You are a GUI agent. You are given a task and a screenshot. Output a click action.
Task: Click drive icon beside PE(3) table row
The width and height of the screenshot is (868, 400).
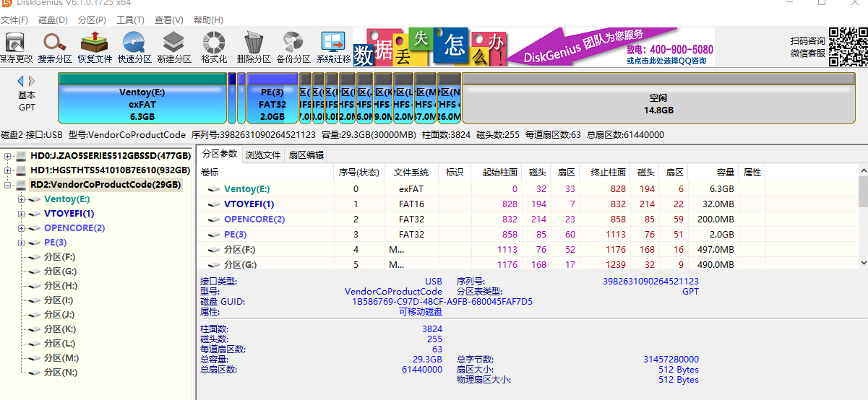point(214,235)
